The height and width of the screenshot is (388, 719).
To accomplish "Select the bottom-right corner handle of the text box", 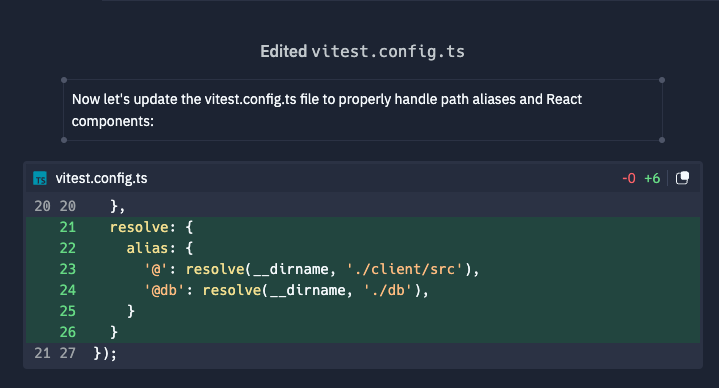I will 662,140.
